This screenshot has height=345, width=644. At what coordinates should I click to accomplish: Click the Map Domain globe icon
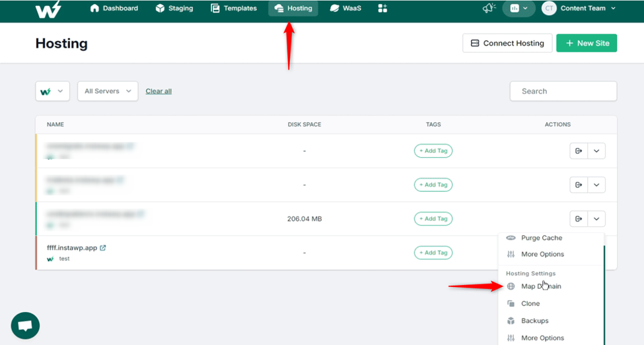pos(511,286)
